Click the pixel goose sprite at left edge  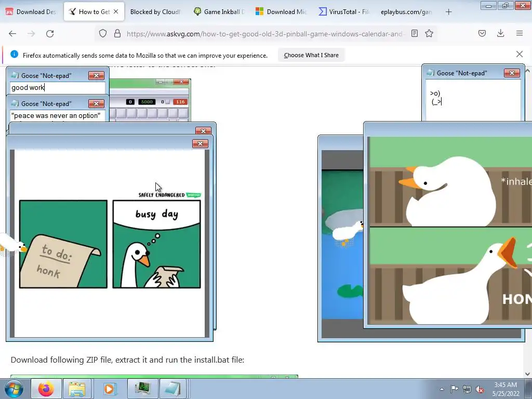pos(12,245)
